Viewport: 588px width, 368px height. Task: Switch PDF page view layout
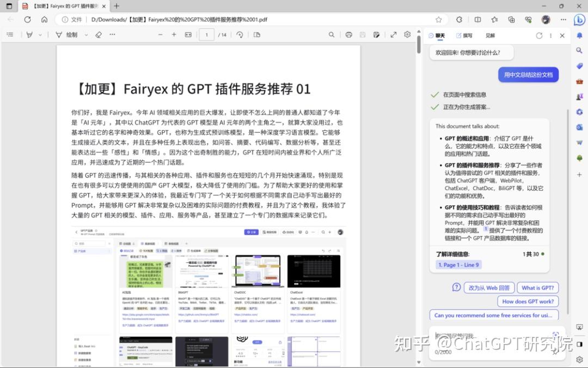coord(257,34)
